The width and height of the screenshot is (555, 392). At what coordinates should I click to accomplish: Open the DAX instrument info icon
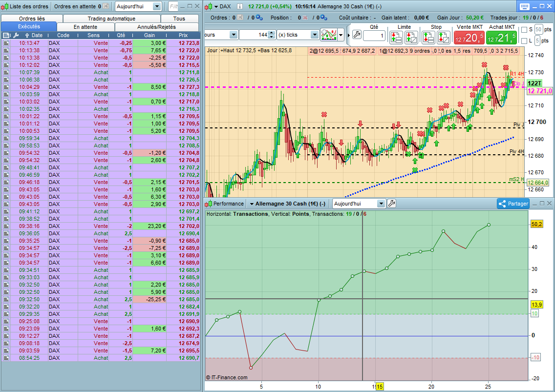[x=239, y=6]
